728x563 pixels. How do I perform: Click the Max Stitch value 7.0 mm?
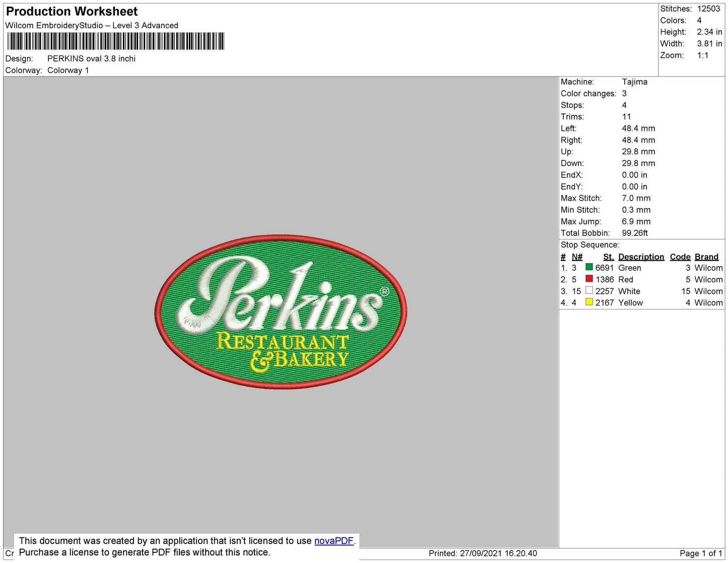click(x=636, y=198)
